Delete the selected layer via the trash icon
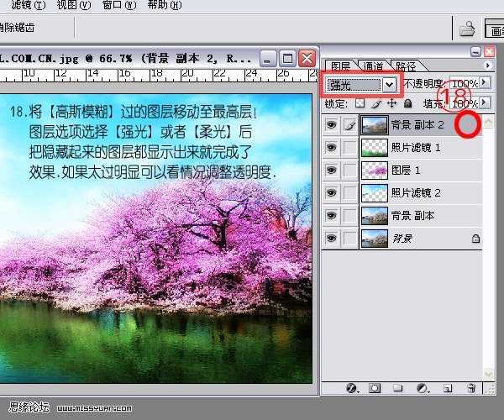Image resolution: width=504 pixels, height=420 pixels. [471, 388]
